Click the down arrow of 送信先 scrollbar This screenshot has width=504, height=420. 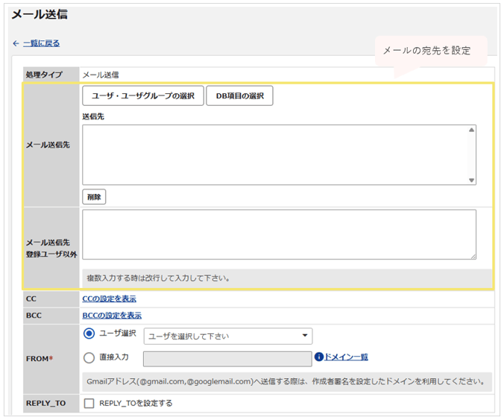tap(471, 180)
